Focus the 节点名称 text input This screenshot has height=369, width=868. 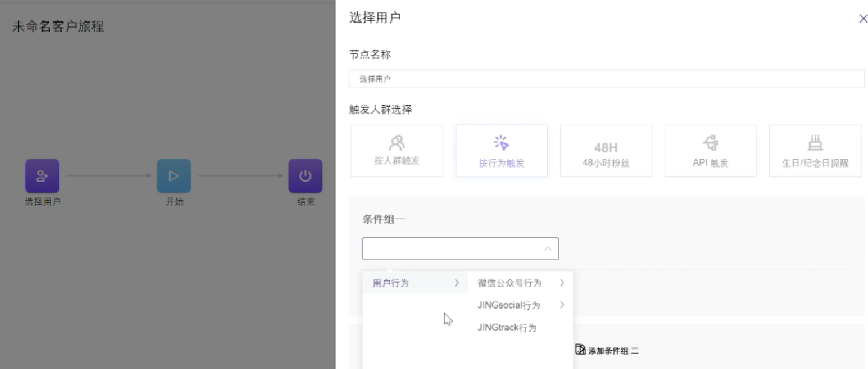[606, 79]
